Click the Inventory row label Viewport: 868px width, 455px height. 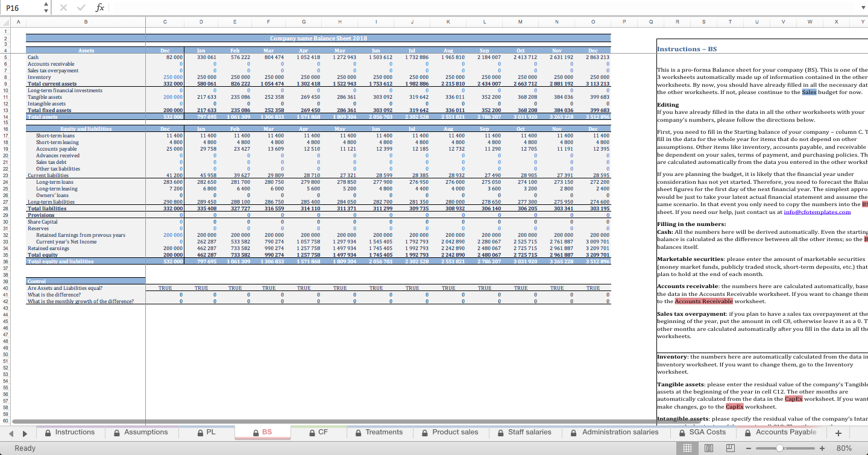[x=39, y=77]
